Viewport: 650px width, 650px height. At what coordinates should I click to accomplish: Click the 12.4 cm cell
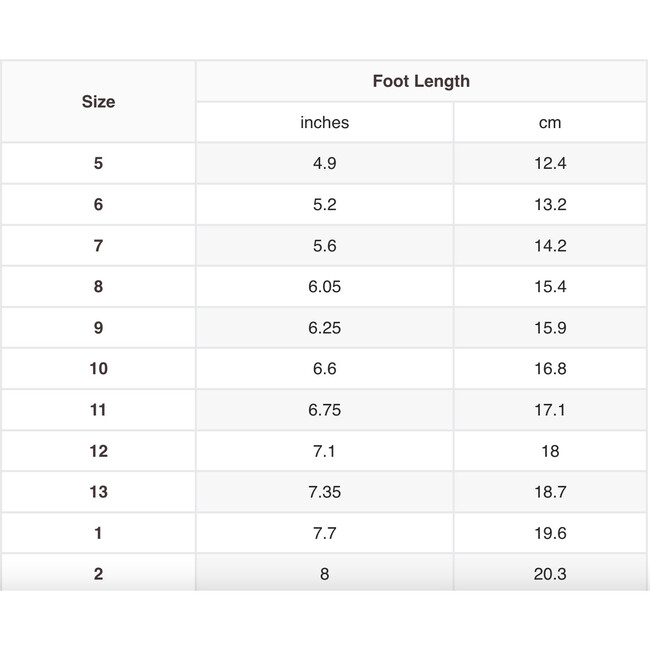coord(550,164)
